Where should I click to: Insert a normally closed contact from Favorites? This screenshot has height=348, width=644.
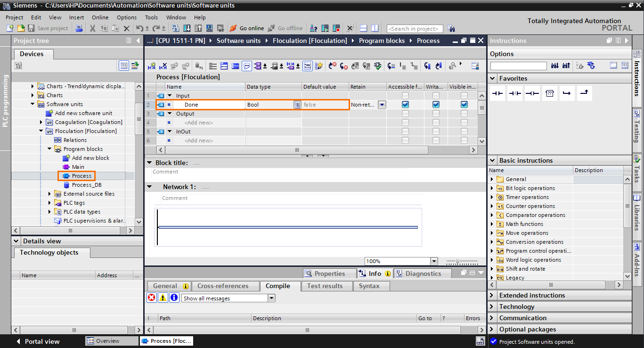click(514, 93)
